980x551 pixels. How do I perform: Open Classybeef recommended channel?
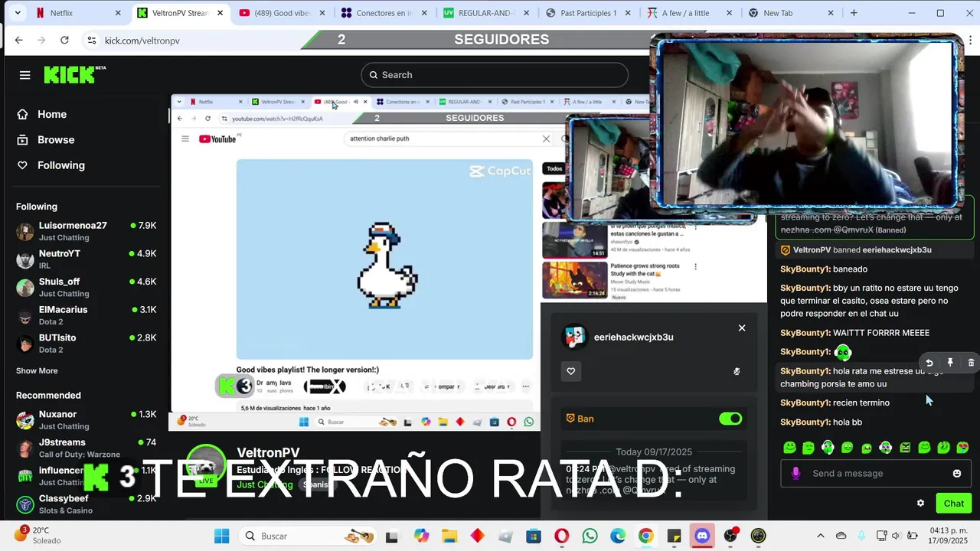86,504
